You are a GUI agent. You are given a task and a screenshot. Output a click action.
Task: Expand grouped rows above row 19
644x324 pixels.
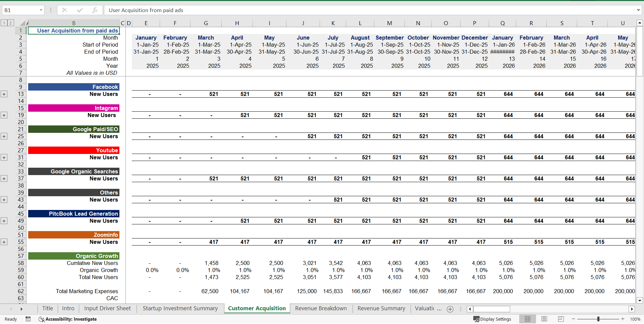coord(4,115)
